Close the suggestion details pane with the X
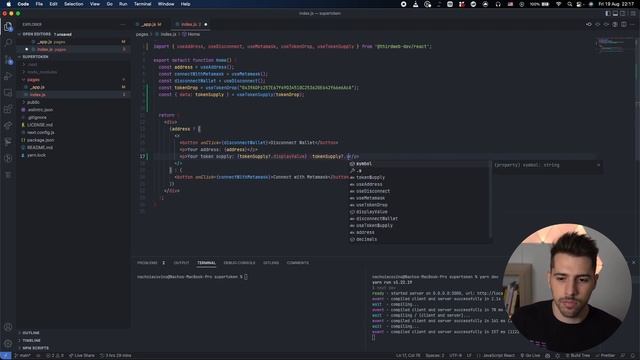 pos(598,165)
